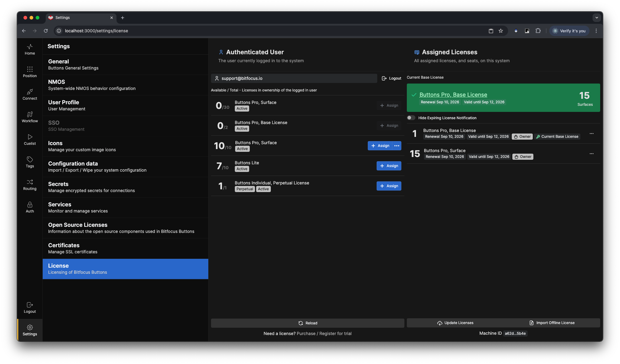Open a new browser tab

point(123,18)
